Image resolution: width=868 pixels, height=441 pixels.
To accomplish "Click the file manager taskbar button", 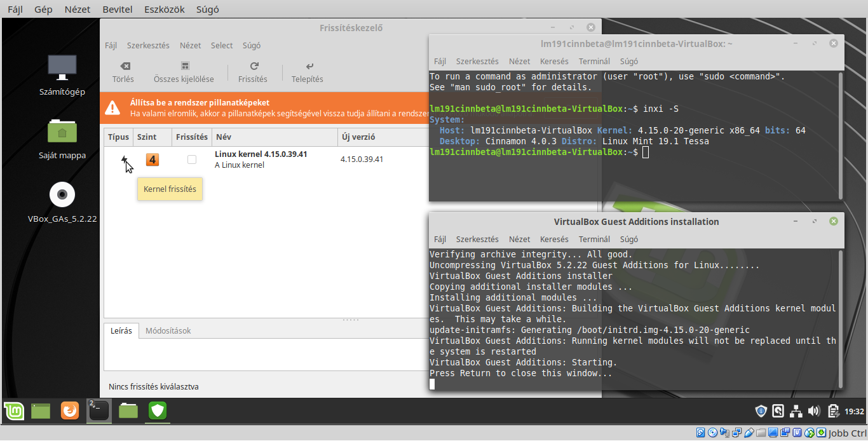I will coord(128,411).
